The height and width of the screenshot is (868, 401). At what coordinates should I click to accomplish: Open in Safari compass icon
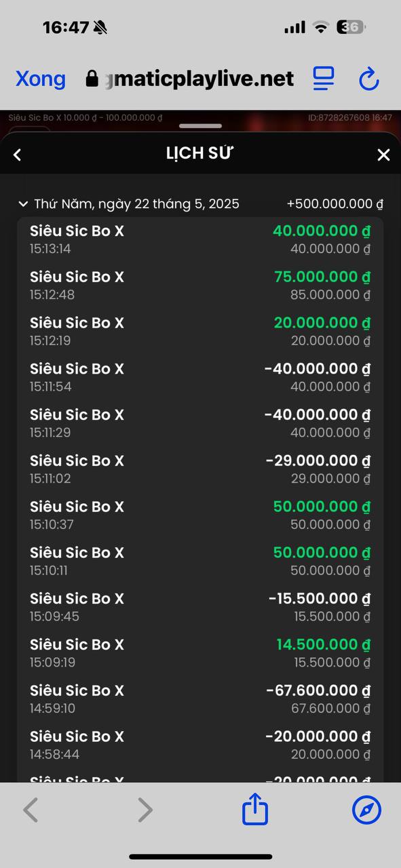(366, 810)
